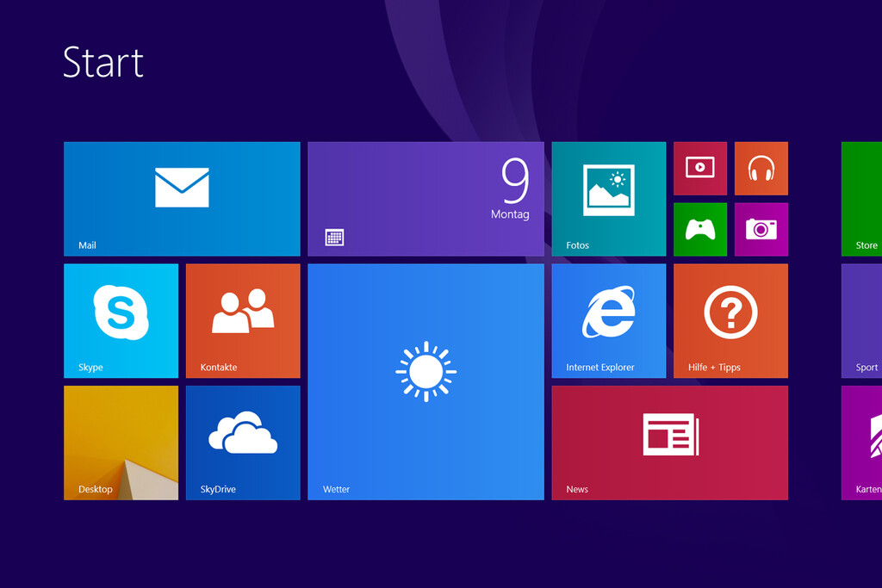The width and height of the screenshot is (882, 588).
Task: Open the SkyDrive cloud tile
Action: 243,443
